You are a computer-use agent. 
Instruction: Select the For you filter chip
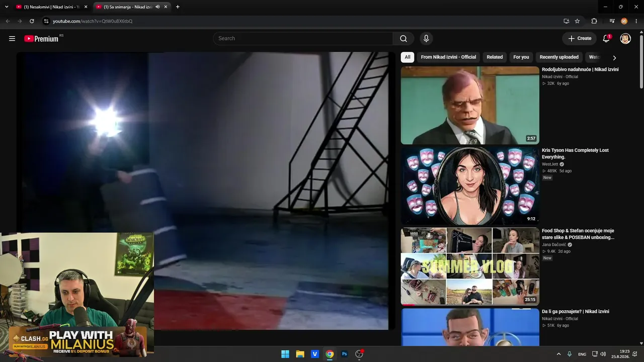point(521,57)
